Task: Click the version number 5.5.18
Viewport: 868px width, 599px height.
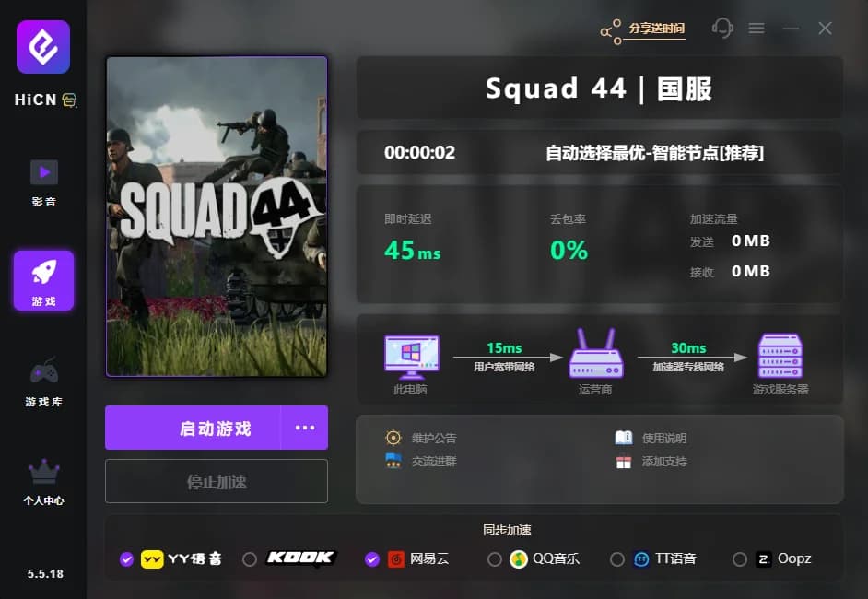Action: click(x=45, y=573)
